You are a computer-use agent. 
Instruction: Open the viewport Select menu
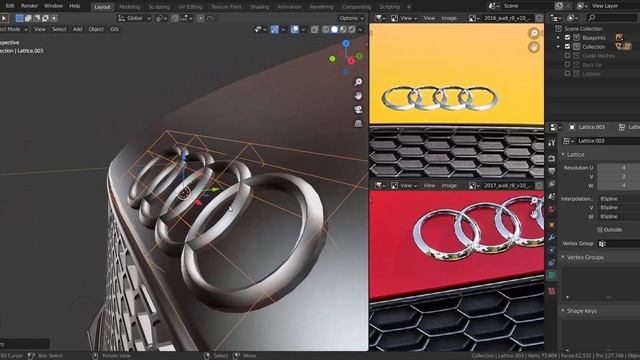(x=59, y=29)
